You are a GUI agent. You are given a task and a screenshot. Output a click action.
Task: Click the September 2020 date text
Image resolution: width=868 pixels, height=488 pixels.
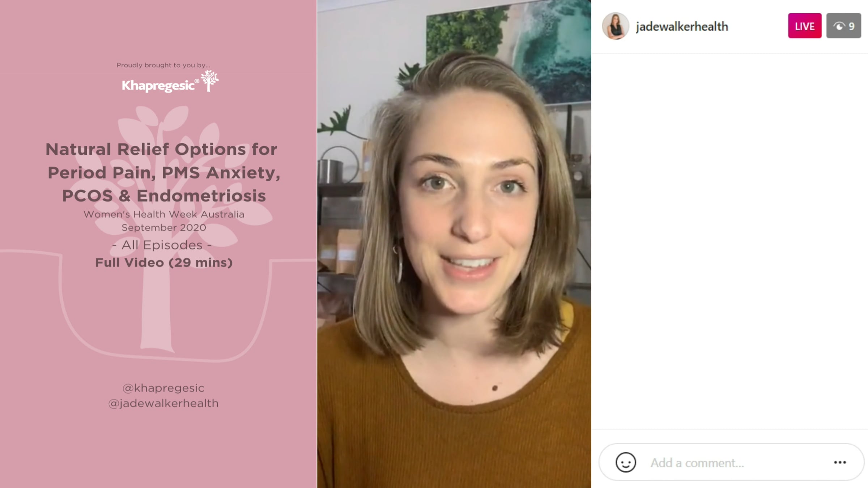(x=164, y=228)
